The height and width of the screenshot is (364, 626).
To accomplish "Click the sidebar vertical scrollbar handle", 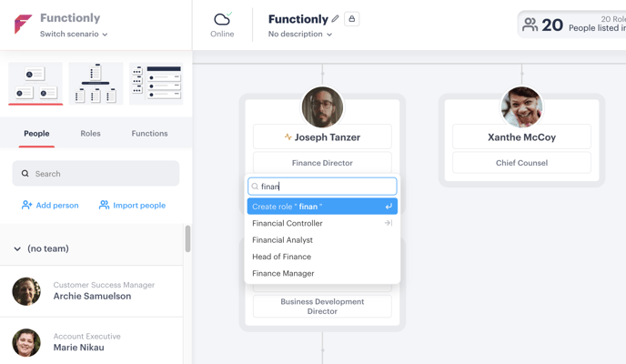I will (x=187, y=238).
